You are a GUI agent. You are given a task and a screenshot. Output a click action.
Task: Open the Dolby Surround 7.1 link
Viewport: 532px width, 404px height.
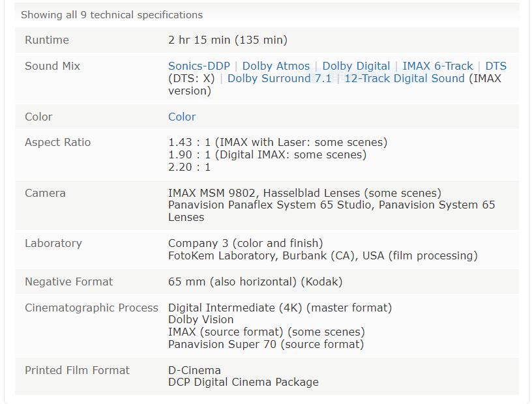(279, 78)
